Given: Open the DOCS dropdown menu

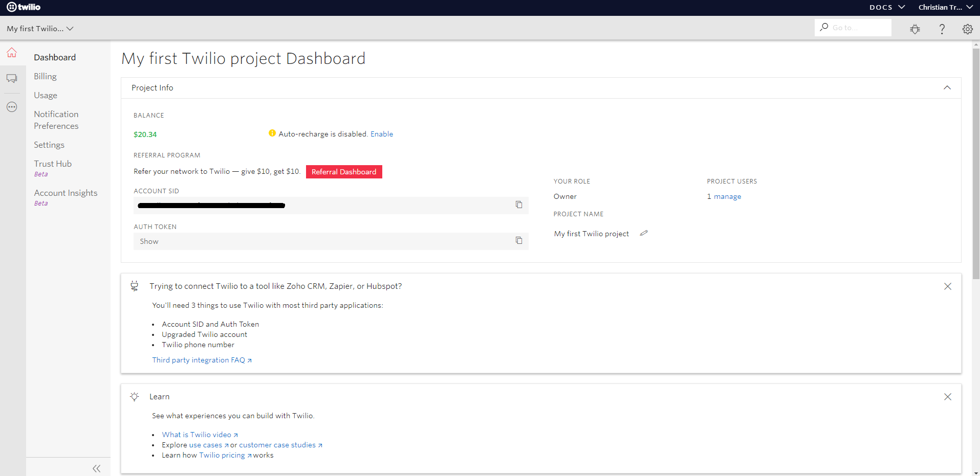Looking at the screenshot, I should coord(887,7).
